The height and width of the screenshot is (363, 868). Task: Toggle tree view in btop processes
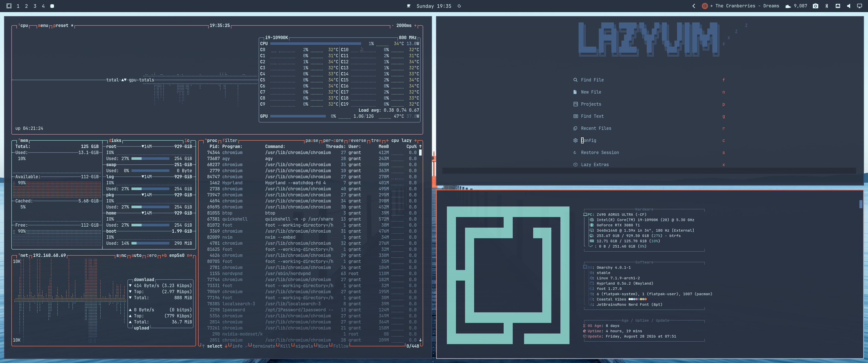[376, 140]
